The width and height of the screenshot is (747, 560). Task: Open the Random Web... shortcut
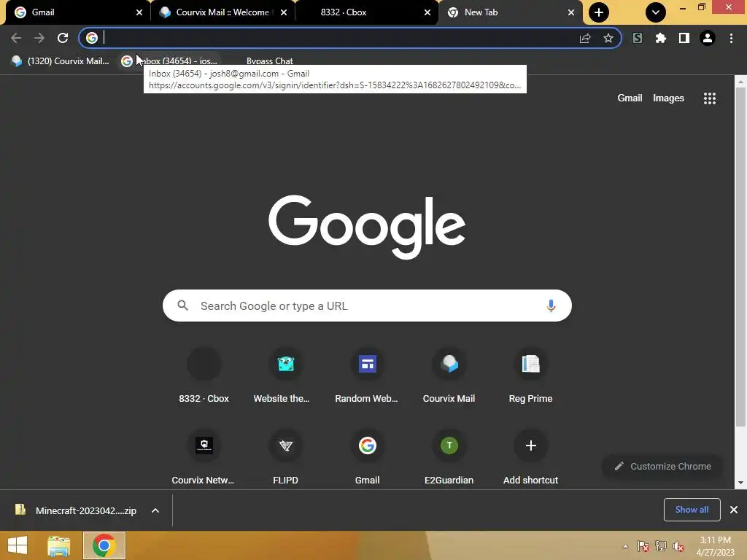point(368,376)
